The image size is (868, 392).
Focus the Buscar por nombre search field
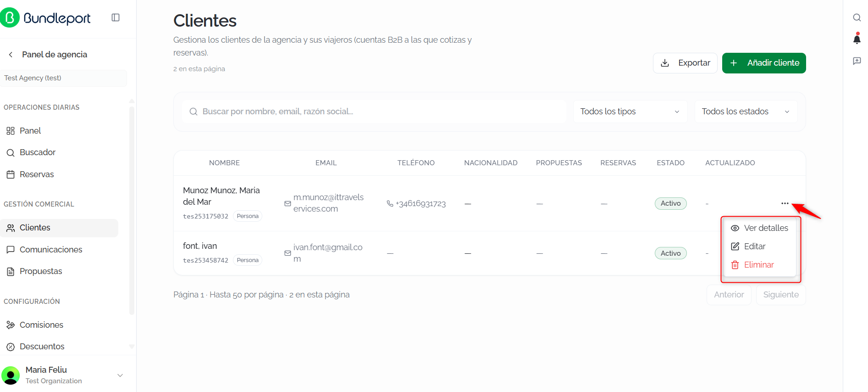click(374, 112)
